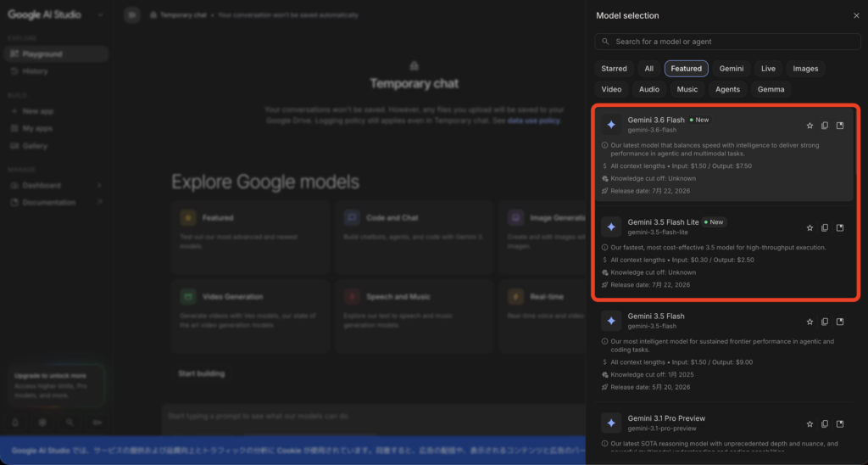Image resolution: width=868 pixels, height=465 pixels.
Task: Select the Gemini 3.5 Flash Lite model title
Action: [x=663, y=221]
